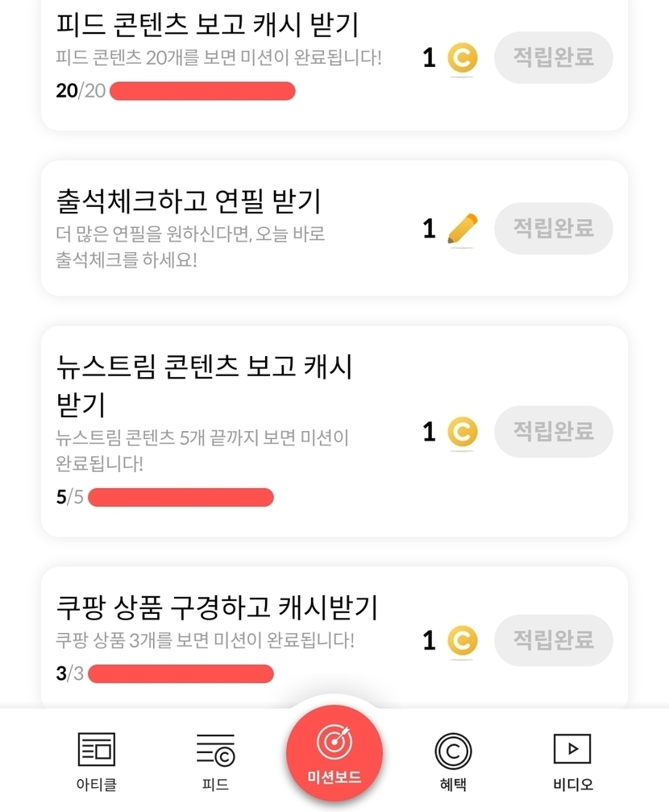This screenshot has width=669, height=812.
Task: Click the 5/5 뉴스트림 progress bar
Action: pos(181,497)
